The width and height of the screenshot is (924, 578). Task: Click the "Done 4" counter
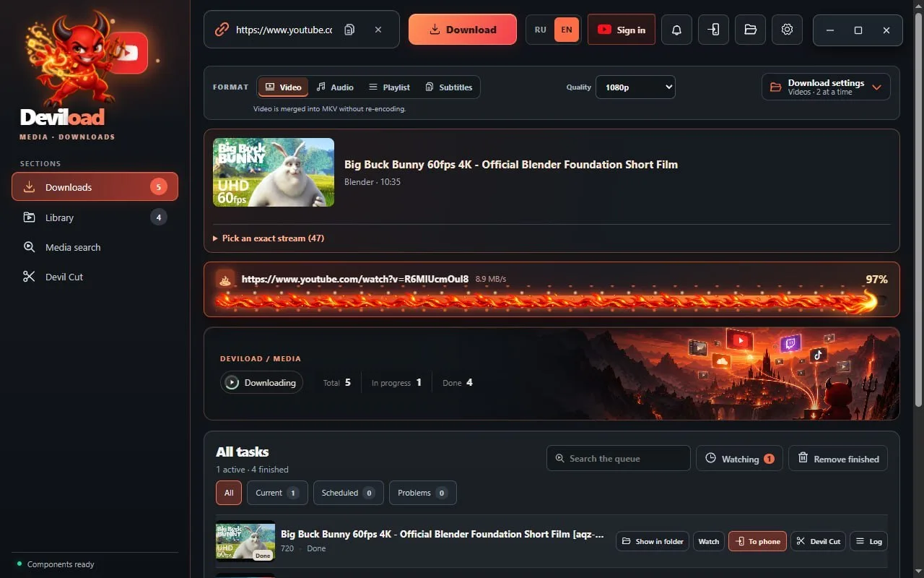click(x=458, y=383)
